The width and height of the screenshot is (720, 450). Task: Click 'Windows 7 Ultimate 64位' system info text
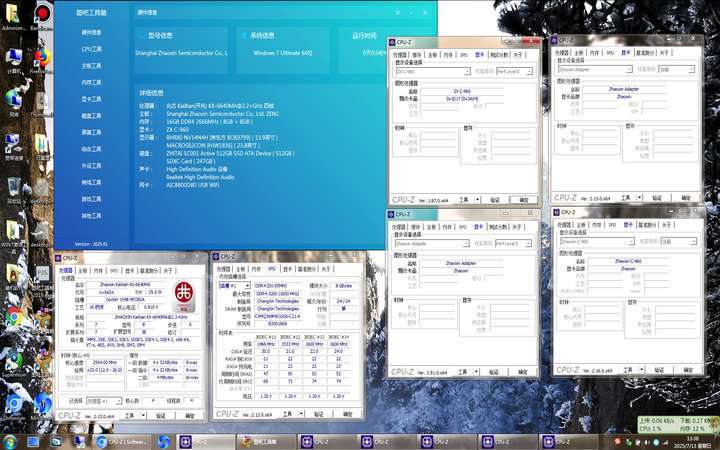[282, 53]
